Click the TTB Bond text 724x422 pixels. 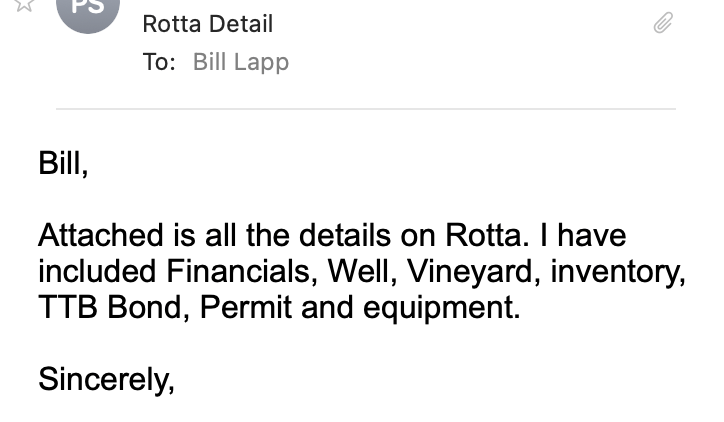[x=114, y=307]
